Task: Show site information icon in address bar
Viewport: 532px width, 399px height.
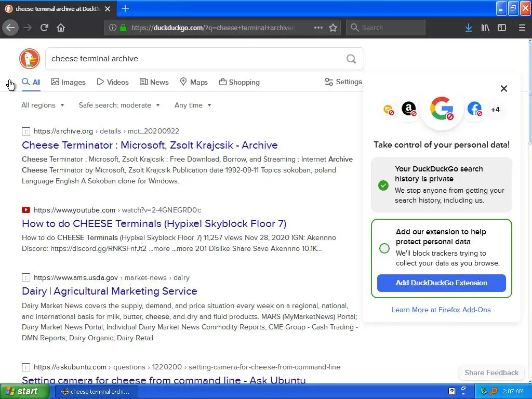Action: pyautogui.click(x=113, y=28)
